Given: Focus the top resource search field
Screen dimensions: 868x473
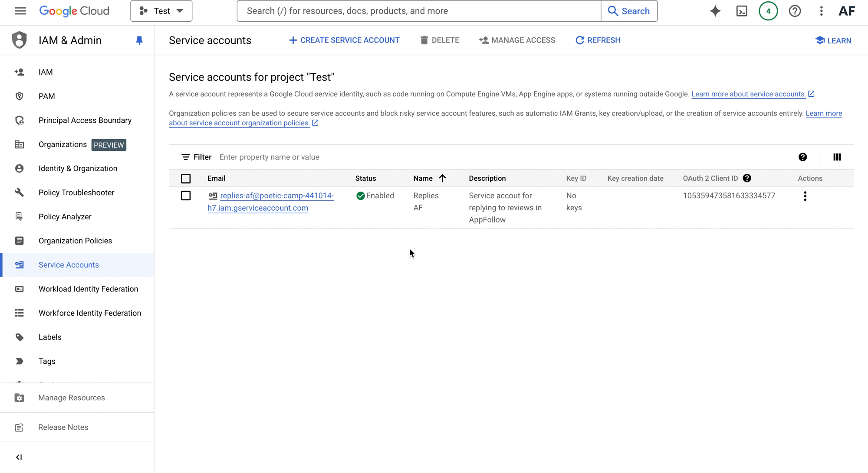Looking at the screenshot, I should [x=419, y=11].
